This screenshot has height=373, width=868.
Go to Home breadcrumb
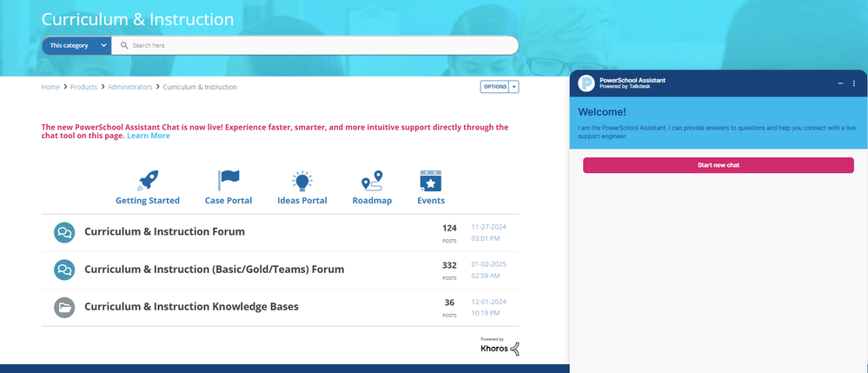[x=50, y=87]
